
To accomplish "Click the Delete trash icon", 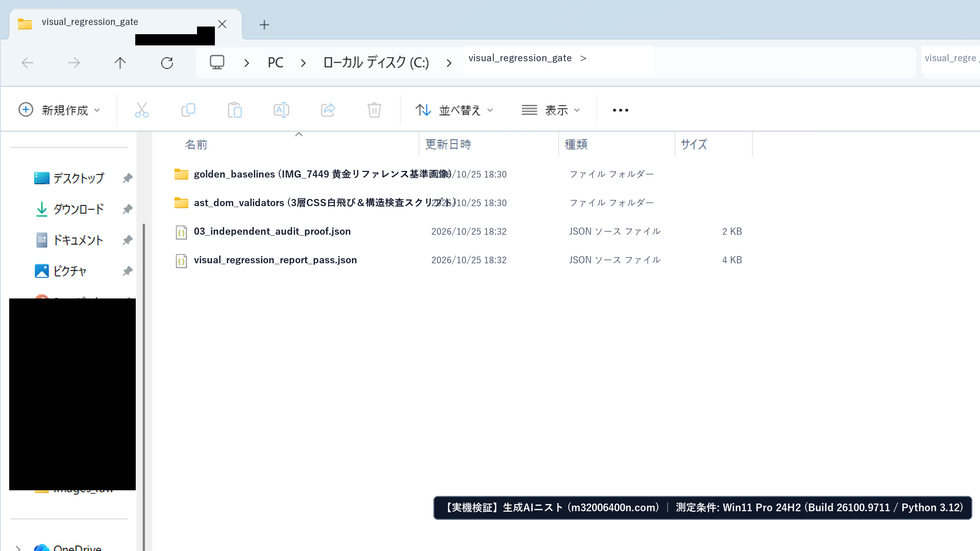I will click(x=374, y=110).
